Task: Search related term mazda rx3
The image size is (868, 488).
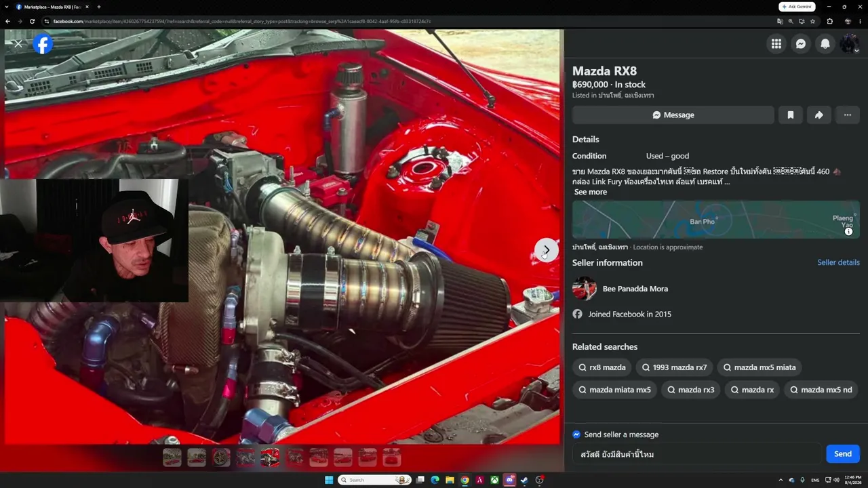Action: [x=690, y=390]
